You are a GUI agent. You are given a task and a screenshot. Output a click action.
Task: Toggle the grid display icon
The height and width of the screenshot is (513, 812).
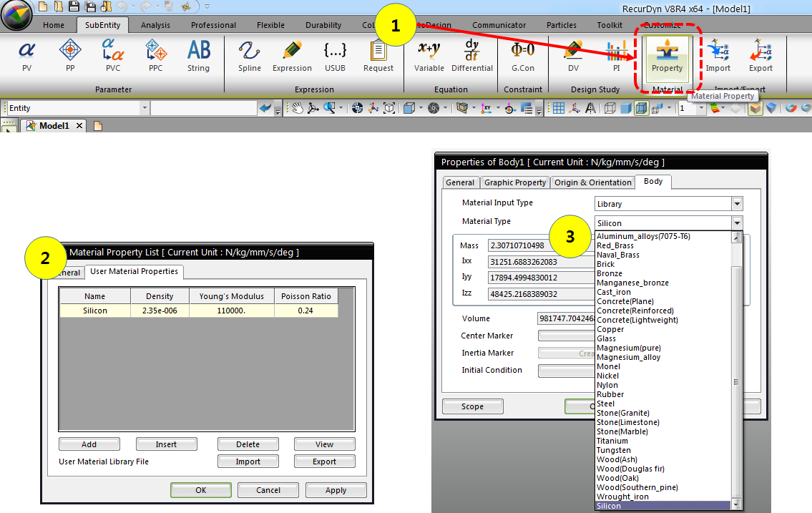click(558, 108)
